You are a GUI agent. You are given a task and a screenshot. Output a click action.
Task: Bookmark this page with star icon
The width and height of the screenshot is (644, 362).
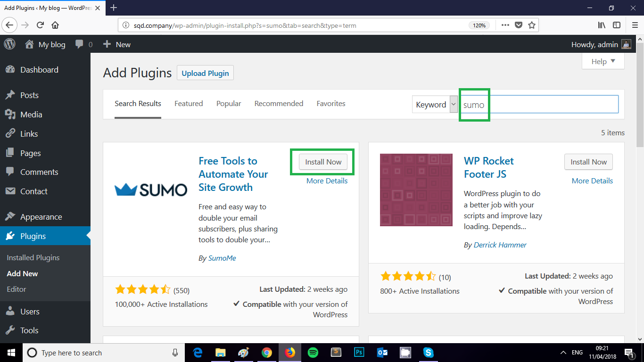(532, 25)
